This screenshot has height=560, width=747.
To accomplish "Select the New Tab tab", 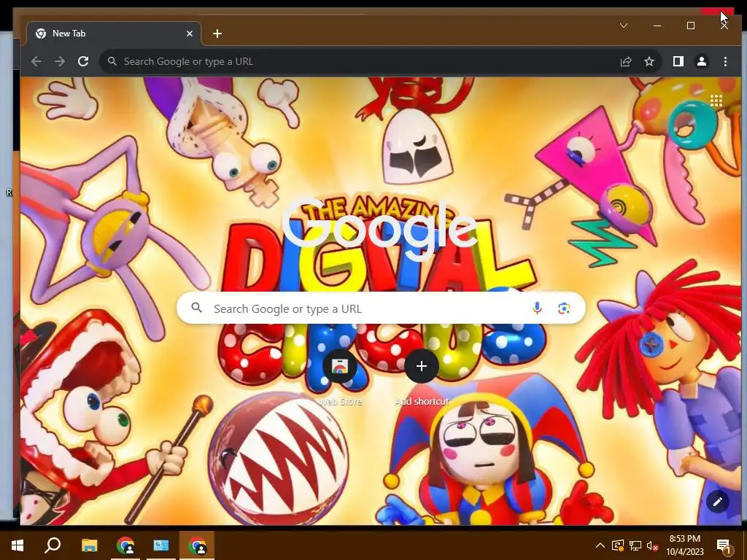I will (x=113, y=34).
